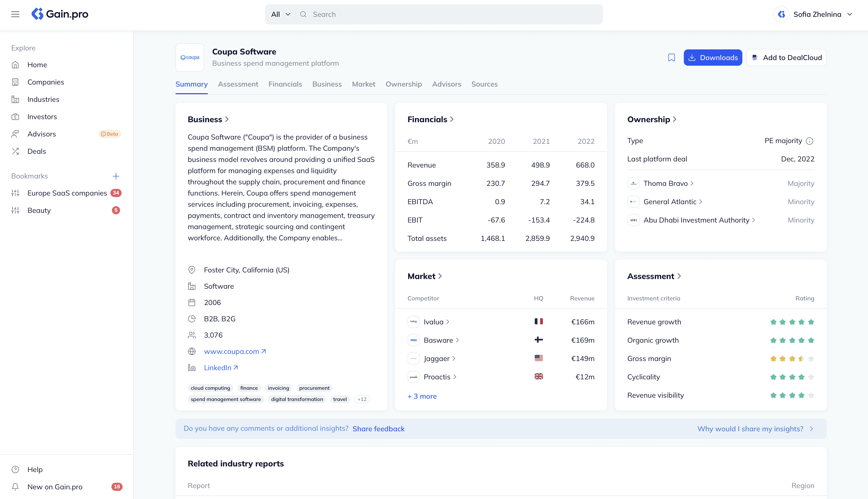Click Add to DealCloud button
Screen dimensions: 868x499
pyautogui.click(x=787, y=58)
